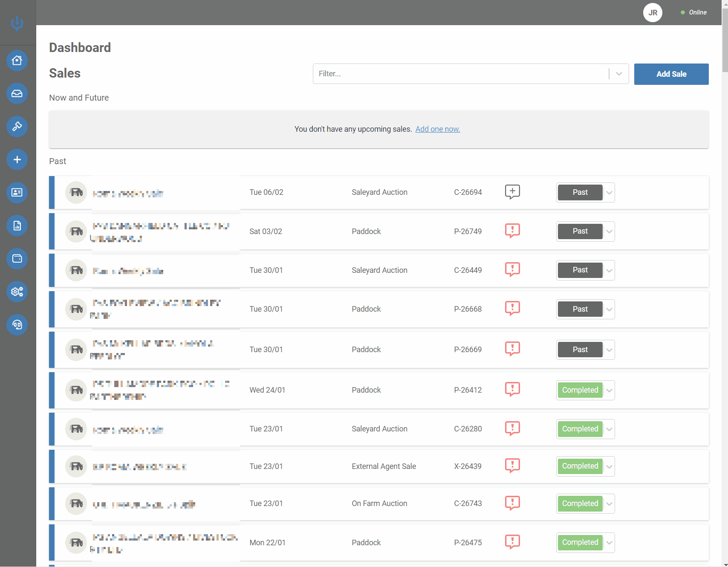Open alert comment for sale C-26743
The width and height of the screenshot is (728, 567).
tap(512, 503)
